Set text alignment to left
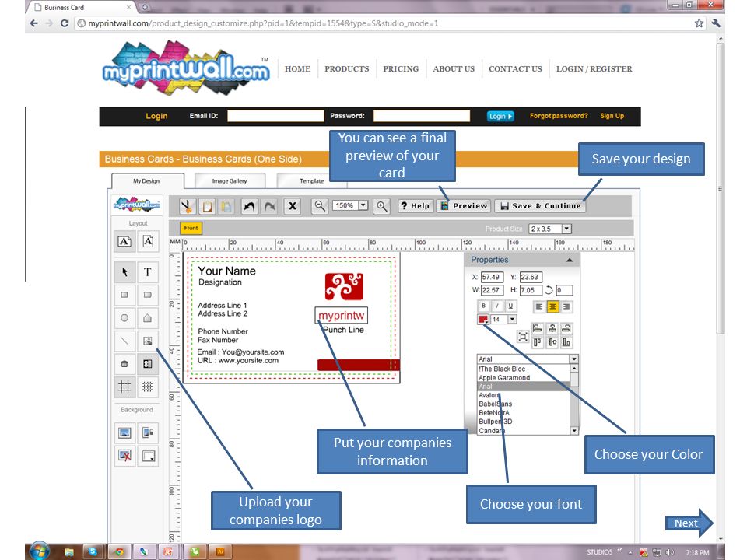The width and height of the screenshot is (747, 560). click(538, 306)
